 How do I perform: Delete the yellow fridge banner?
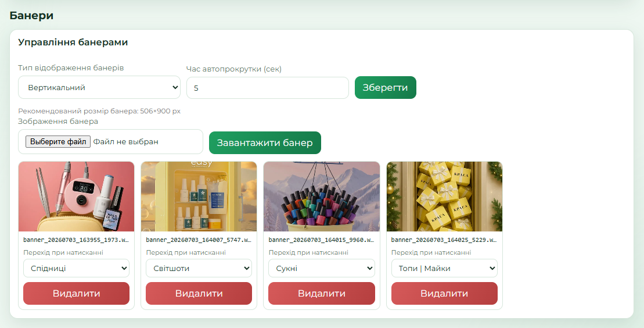coord(199,294)
